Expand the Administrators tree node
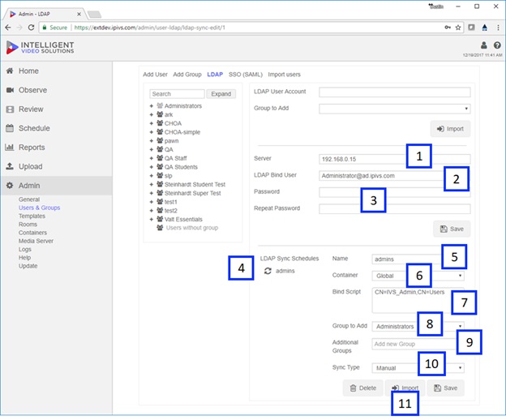Image resolution: width=506 pixels, height=420 pixels. pos(152,105)
